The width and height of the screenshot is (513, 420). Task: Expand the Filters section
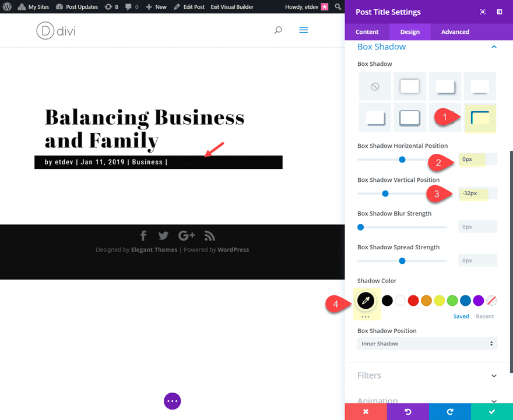click(x=427, y=375)
